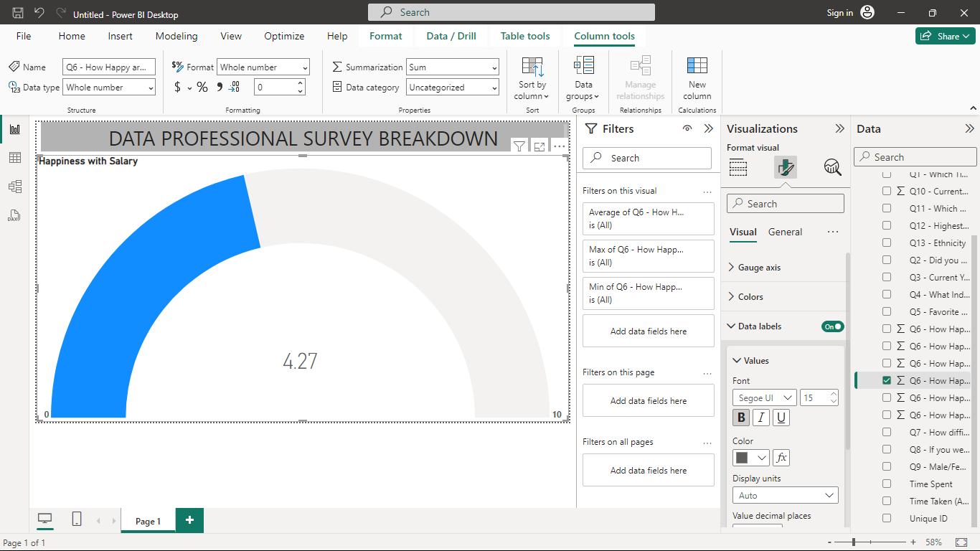Image resolution: width=980 pixels, height=551 pixels.
Task: Open the Summarization dropdown
Action: pyautogui.click(x=453, y=67)
